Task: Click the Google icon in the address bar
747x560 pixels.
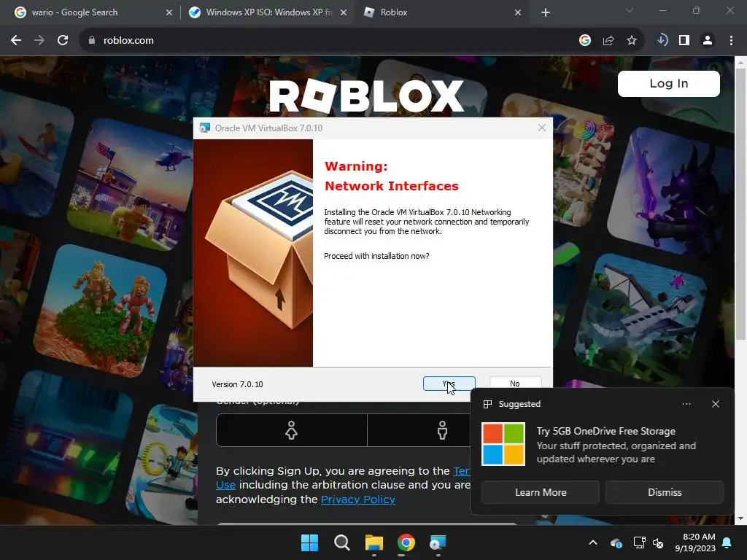Action: tap(585, 41)
